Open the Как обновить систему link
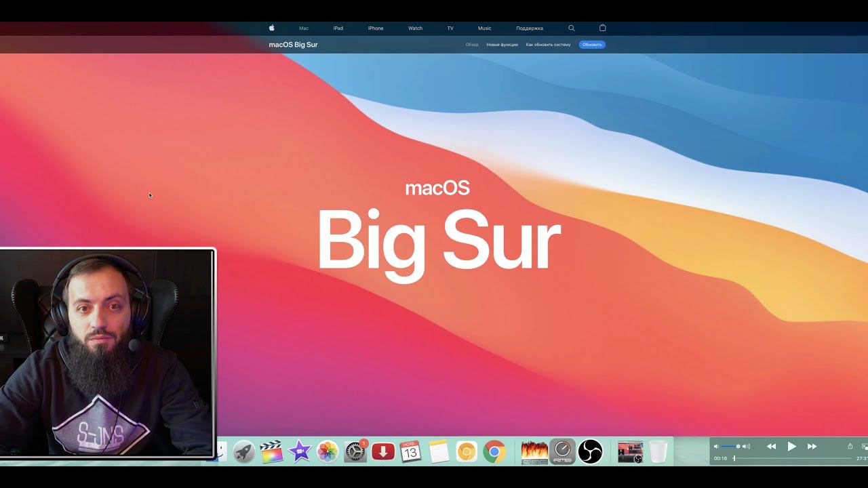 (x=549, y=45)
